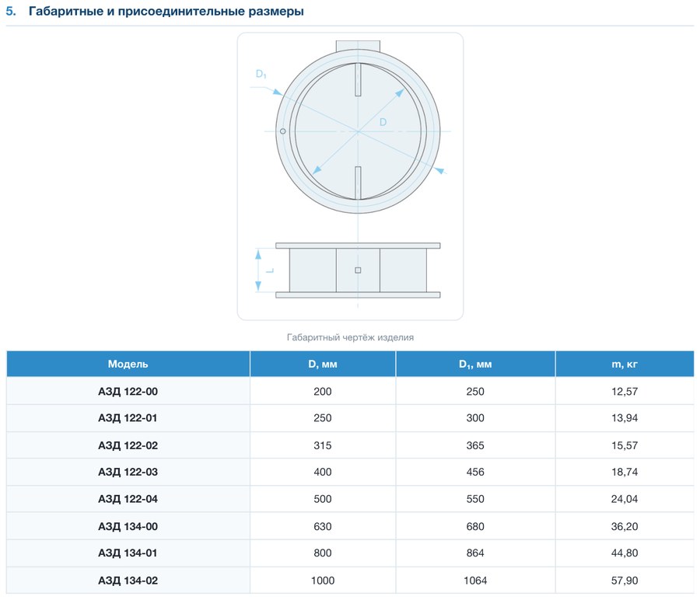Click the L dimension label on side view
This screenshot has height=600, width=700.
(270, 270)
